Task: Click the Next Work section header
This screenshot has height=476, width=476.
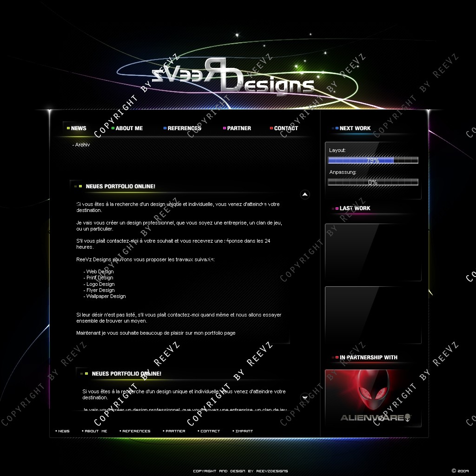Action: click(x=355, y=128)
